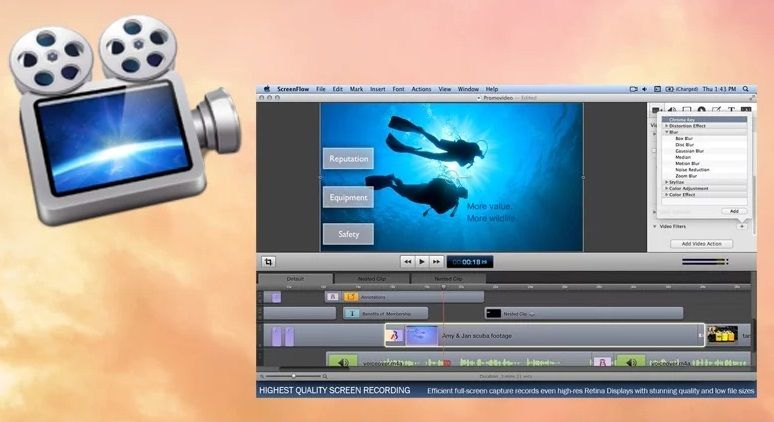Select the Text properties T icon
The image size is (774, 422).
[732, 110]
